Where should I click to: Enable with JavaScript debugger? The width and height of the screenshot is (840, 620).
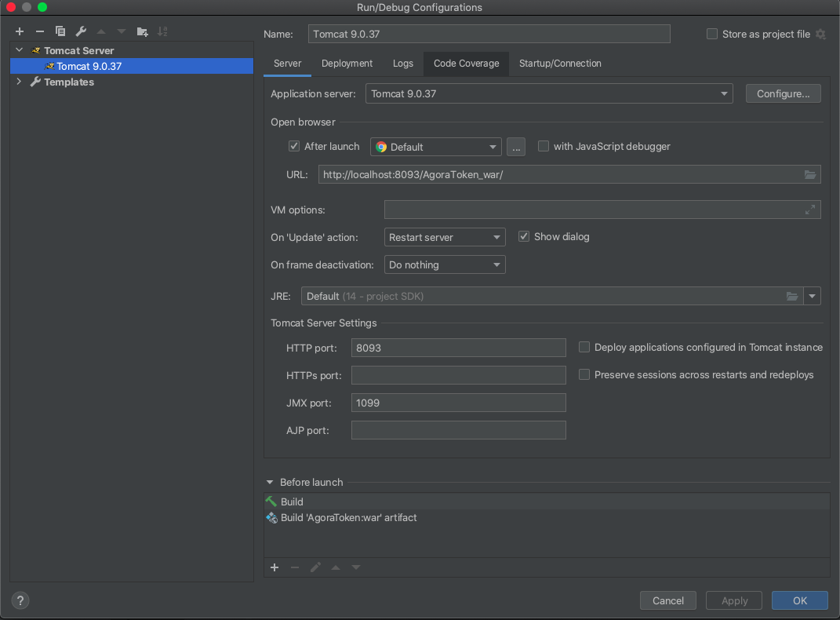(544, 146)
